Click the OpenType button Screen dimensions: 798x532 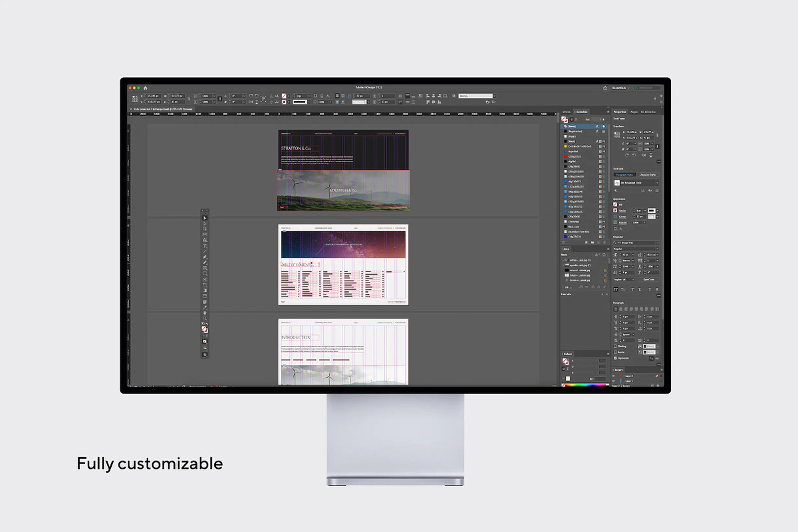pos(649,279)
